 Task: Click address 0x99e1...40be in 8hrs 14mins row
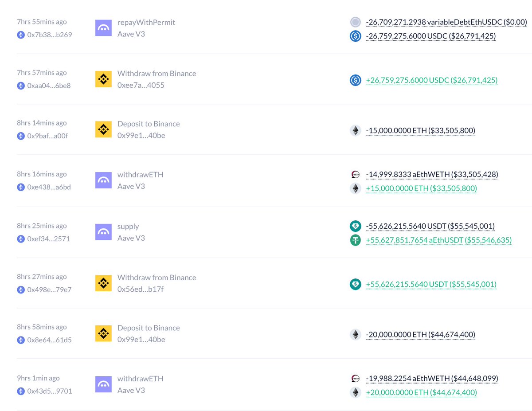(141, 135)
